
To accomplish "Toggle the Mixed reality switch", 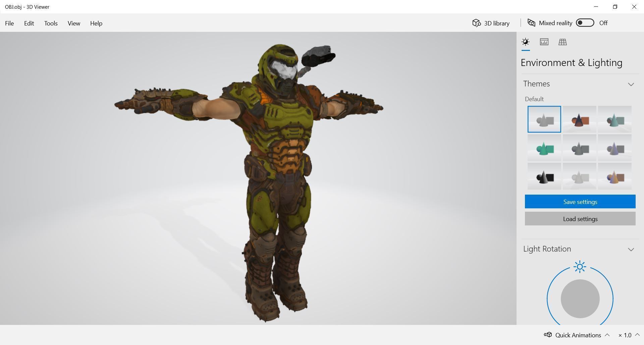I will coord(585,23).
